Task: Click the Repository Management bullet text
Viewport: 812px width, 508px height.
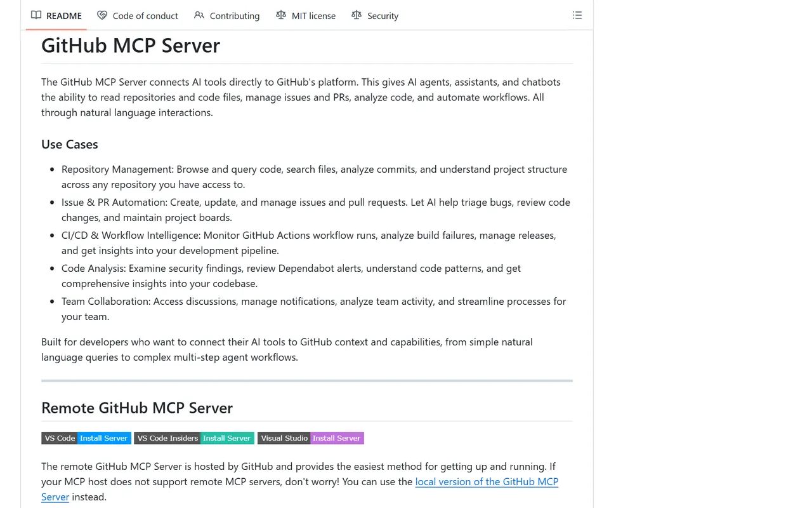Action: click(315, 177)
